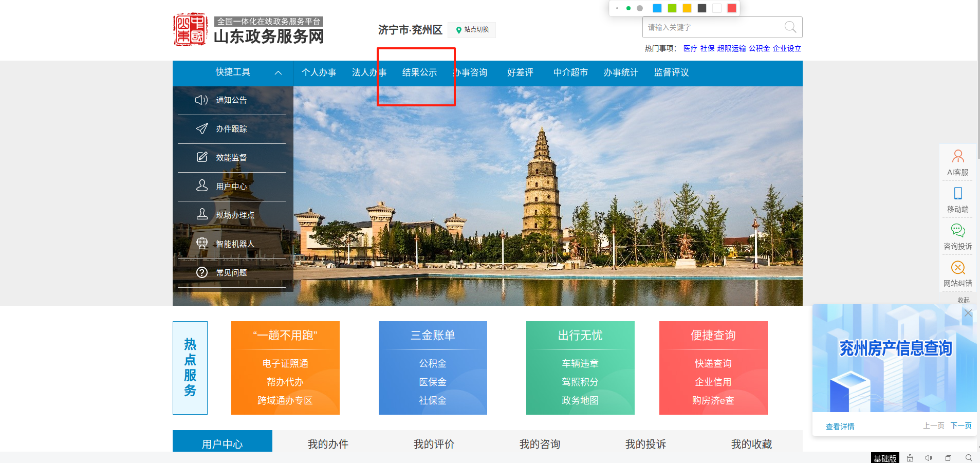
Task: Click the search magnifier icon in search box
Action: [790, 27]
